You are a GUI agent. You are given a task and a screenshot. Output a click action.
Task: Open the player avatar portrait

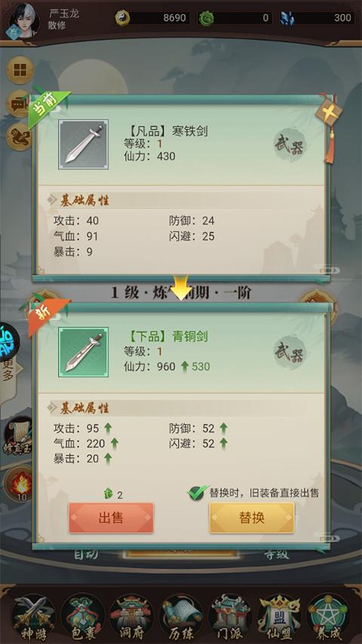point(23,20)
